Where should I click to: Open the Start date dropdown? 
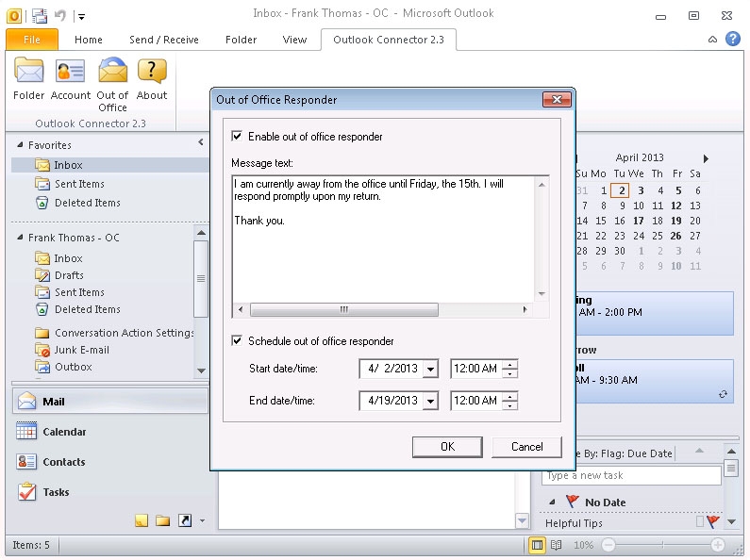tap(430, 369)
